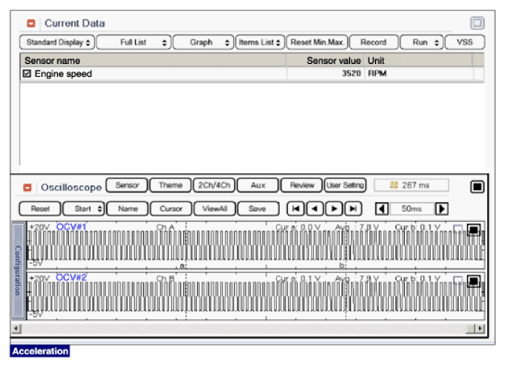505x367 pixels.
Task: Click the OCV#1 channel label
Action: coord(71,227)
